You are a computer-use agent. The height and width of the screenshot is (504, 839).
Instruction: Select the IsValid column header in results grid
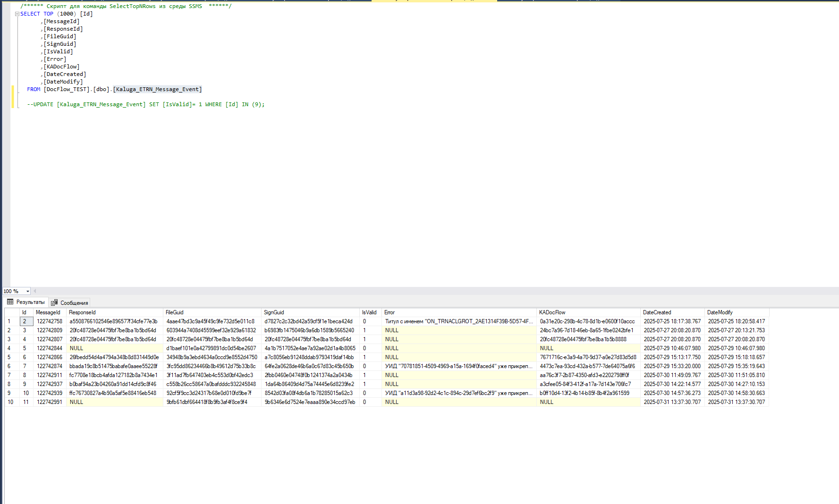pos(371,312)
